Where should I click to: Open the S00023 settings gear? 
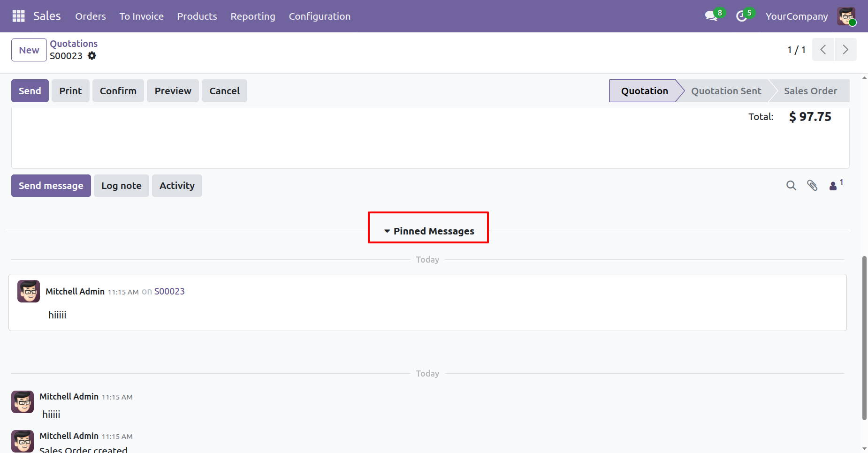92,56
